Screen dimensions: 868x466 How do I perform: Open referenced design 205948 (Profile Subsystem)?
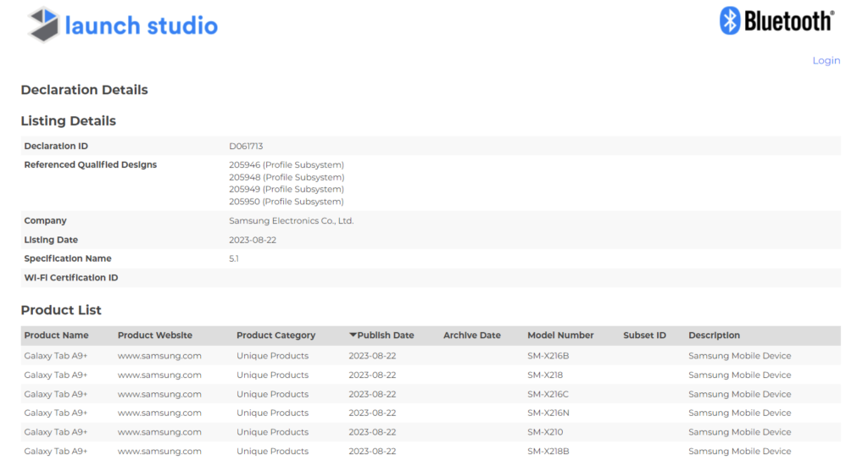287,177
